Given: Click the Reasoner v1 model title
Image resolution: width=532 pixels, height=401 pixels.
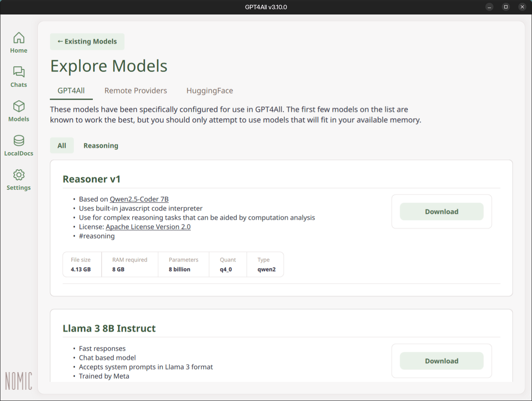Looking at the screenshot, I should click(x=92, y=179).
